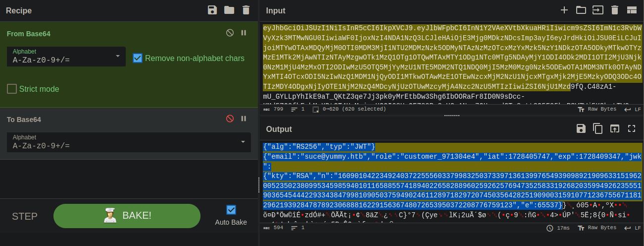Maximise the output pane

(632, 129)
